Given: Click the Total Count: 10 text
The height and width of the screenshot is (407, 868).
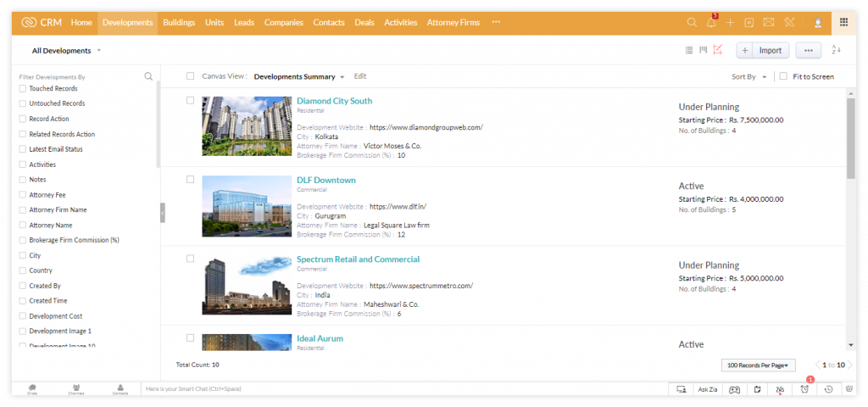Looking at the screenshot, I should 198,365.
